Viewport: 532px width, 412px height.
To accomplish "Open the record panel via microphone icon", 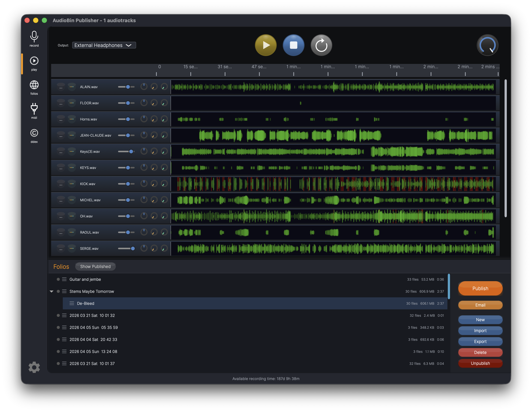I will [x=34, y=39].
